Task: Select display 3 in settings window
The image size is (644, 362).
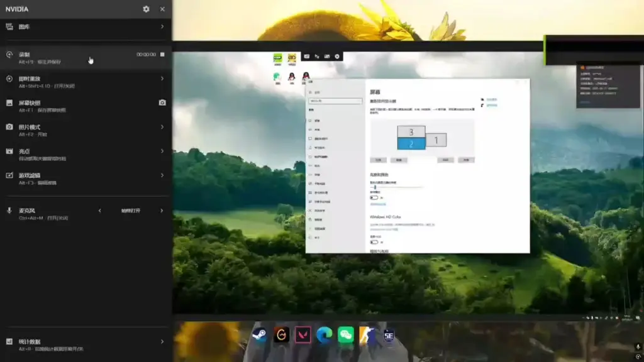Action: [411, 132]
